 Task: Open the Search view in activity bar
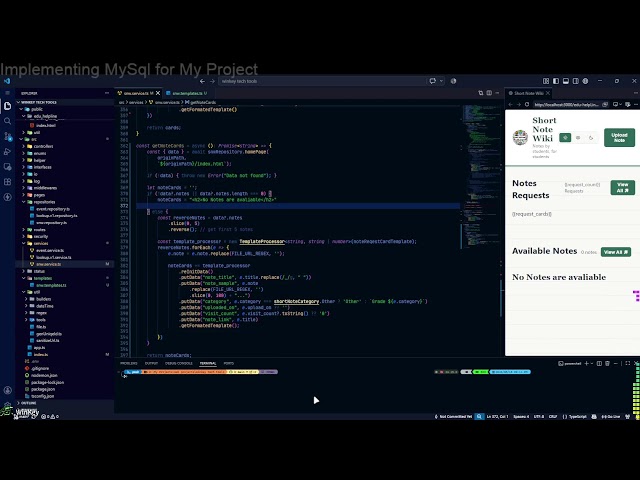tap(7, 121)
